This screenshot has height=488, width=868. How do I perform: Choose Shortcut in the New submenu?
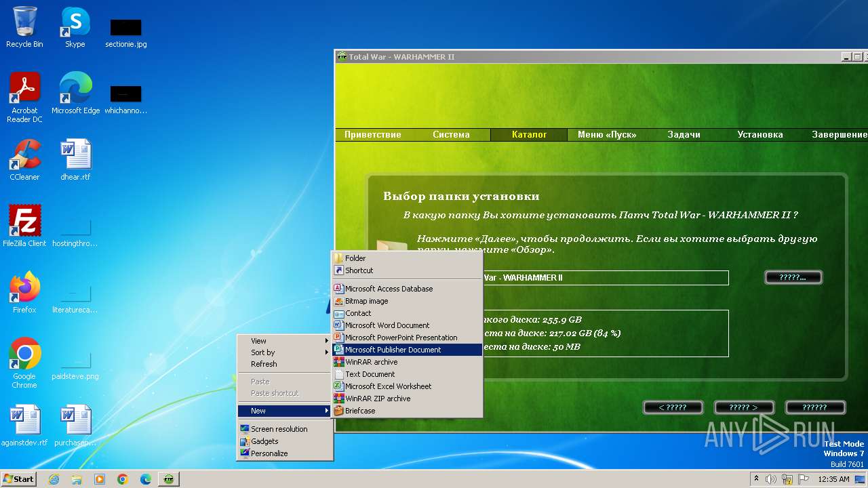click(407, 270)
